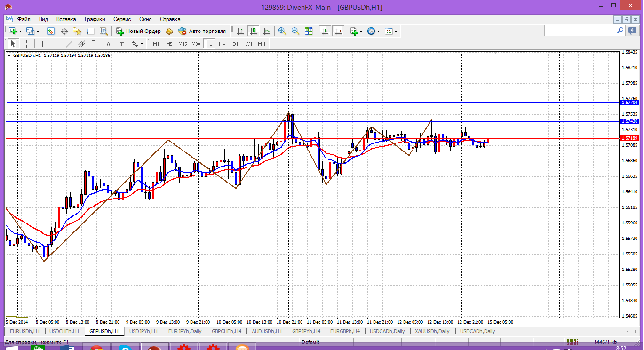Pick the vertical line drawing tool

pos(42,44)
